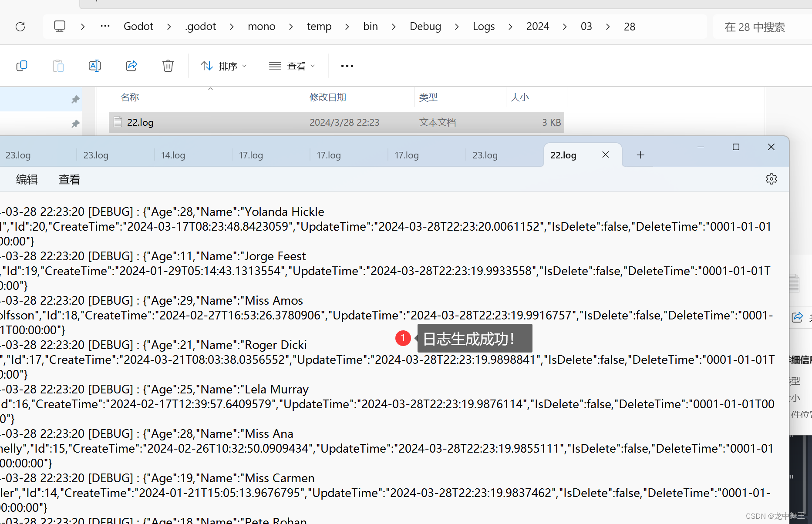
Task: Close the 22.log tab in Notepad
Action: (x=605, y=155)
